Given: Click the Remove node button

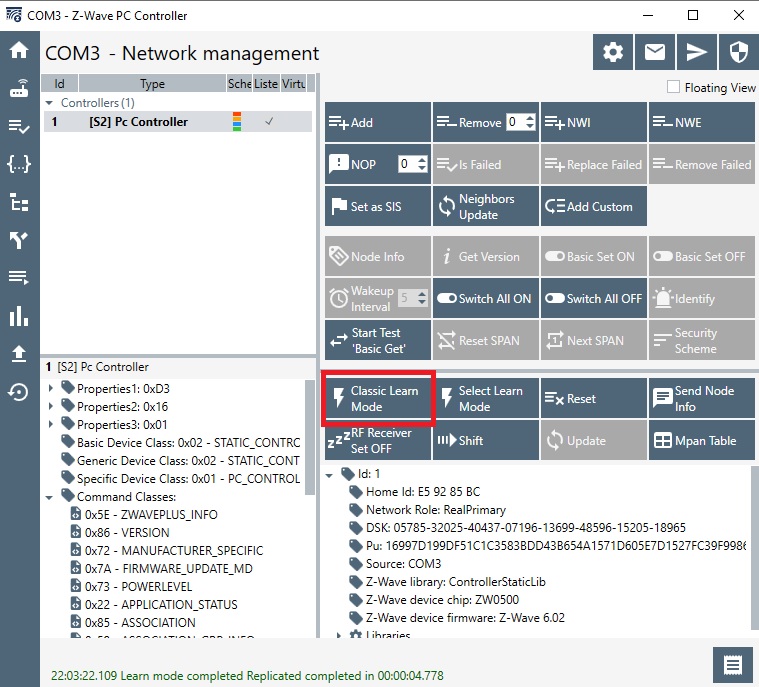Looking at the screenshot, I should [x=469, y=122].
